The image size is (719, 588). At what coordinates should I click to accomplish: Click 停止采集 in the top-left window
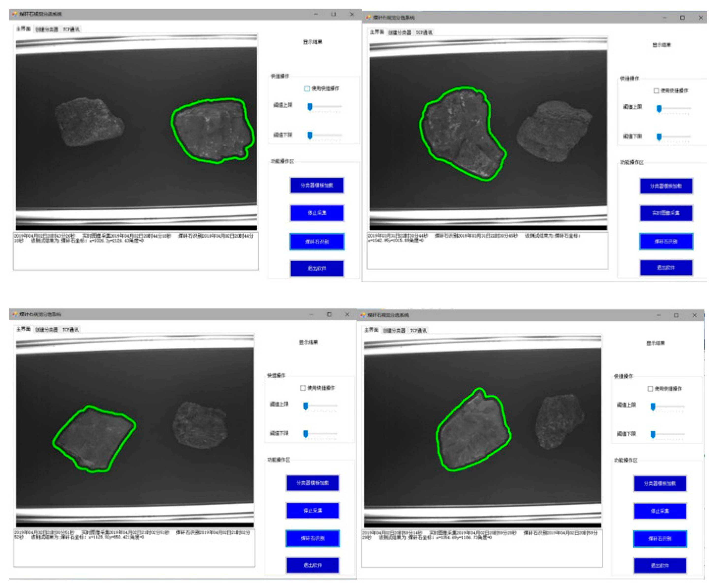(x=317, y=213)
